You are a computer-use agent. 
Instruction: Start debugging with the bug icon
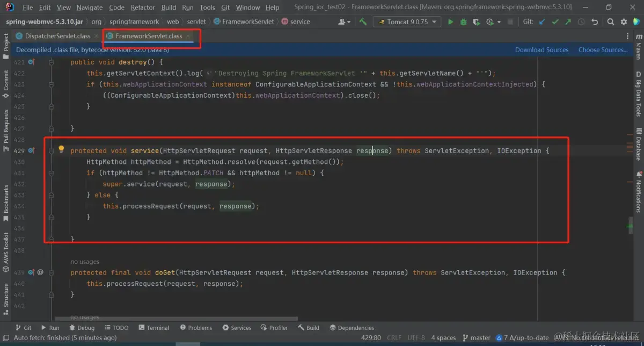[463, 21]
